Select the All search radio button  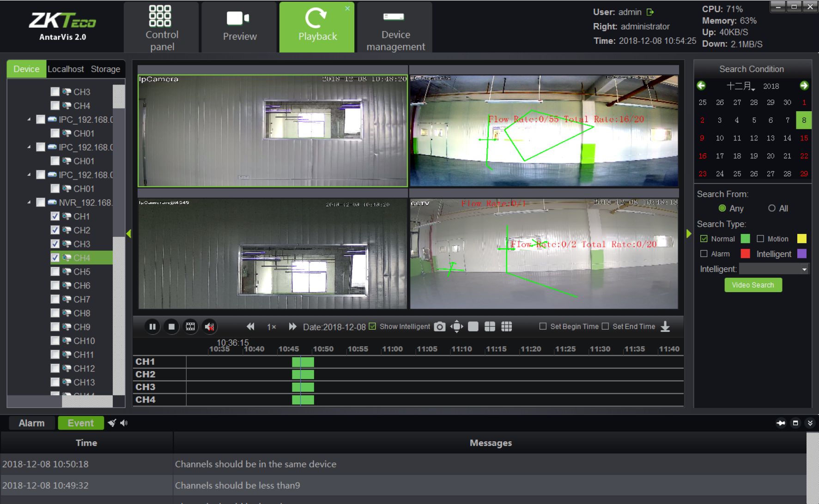[x=771, y=208]
